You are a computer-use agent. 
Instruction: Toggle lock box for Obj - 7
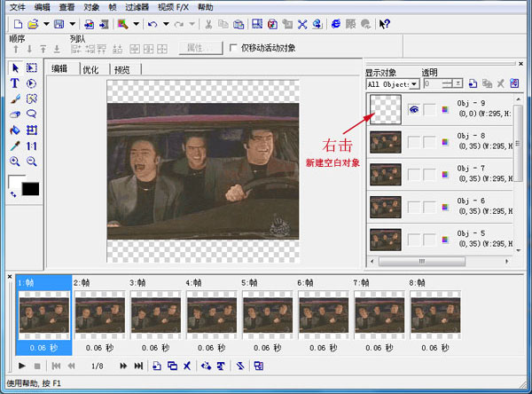pyautogui.click(x=429, y=175)
